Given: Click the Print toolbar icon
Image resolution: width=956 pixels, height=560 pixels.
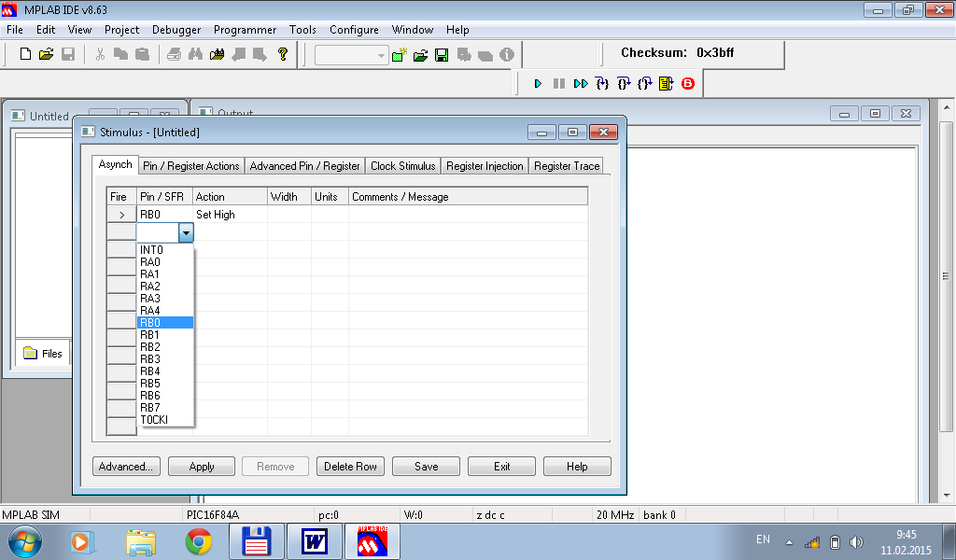Looking at the screenshot, I should point(174,54).
